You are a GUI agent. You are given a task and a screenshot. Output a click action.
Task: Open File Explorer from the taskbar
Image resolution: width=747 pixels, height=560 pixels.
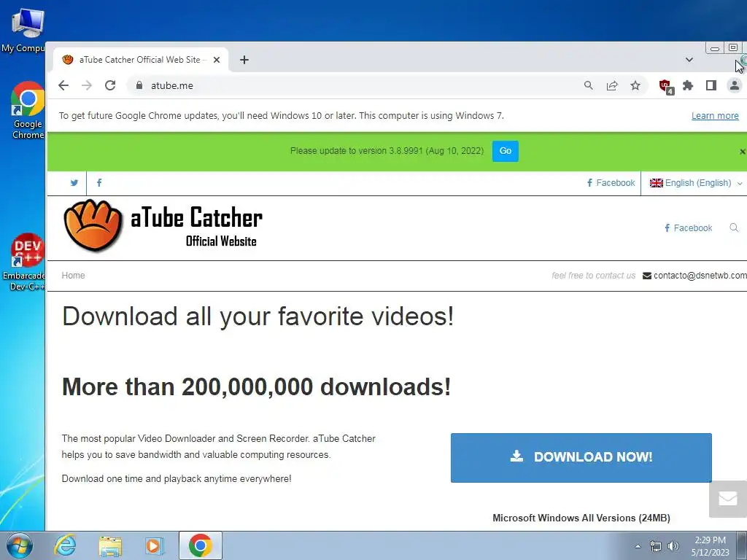(x=110, y=545)
